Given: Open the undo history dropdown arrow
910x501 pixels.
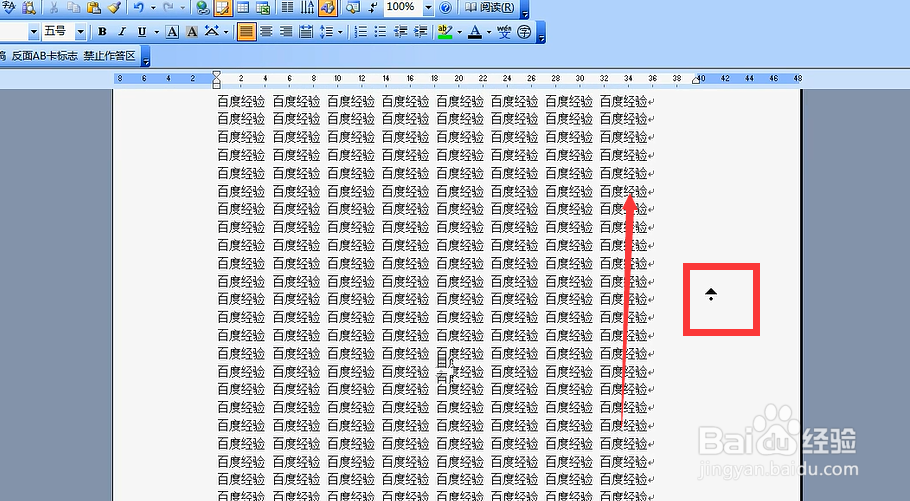Looking at the screenshot, I should tap(153, 8).
